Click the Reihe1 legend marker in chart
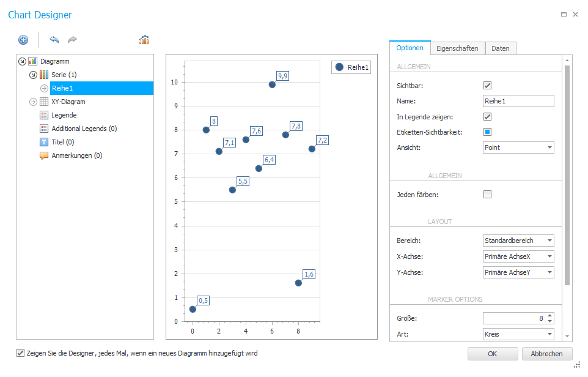 click(339, 67)
